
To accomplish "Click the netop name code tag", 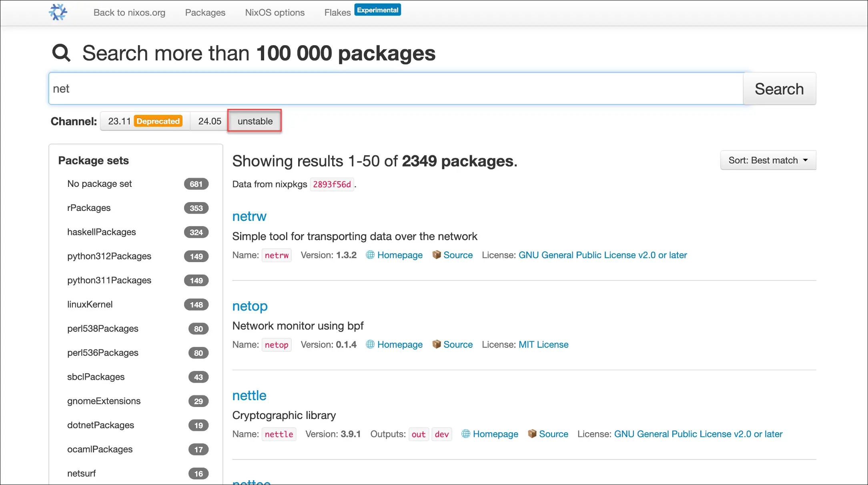I will pos(277,345).
